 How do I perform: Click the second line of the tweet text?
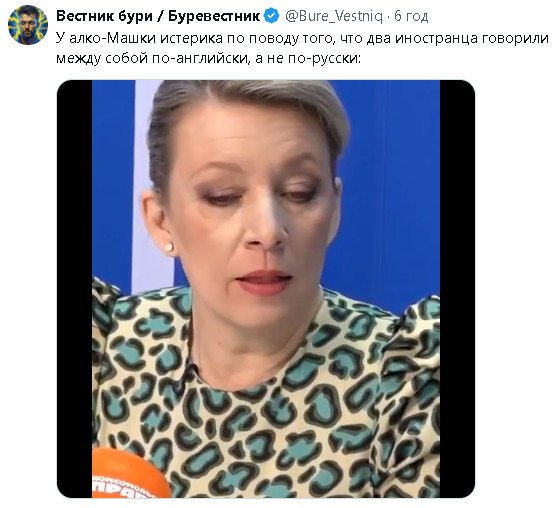(x=208, y=58)
